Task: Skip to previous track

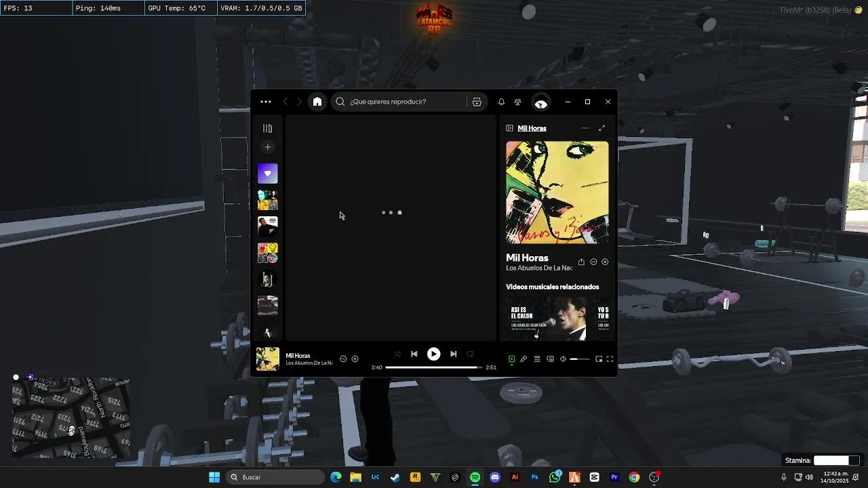Action: click(414, 354)
